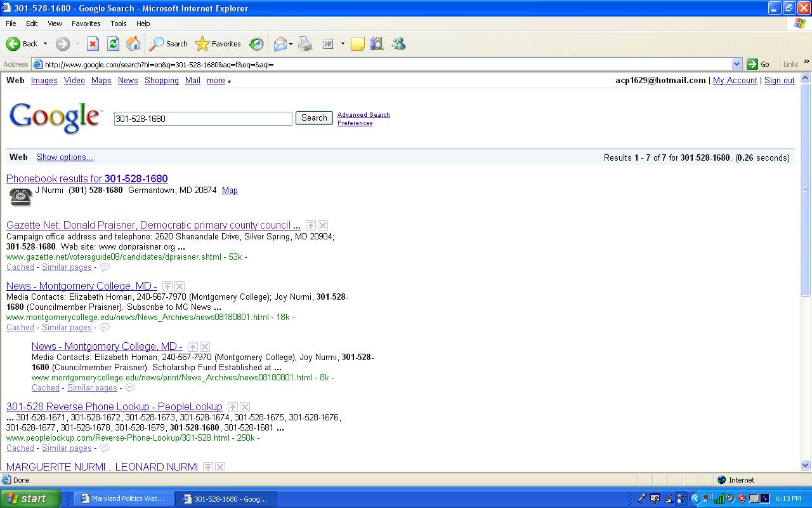Open the Gazette.Net Donald Praisner result
Viewport: 812px width, 508px height.
pyautogui.click(x=154, y=225)
